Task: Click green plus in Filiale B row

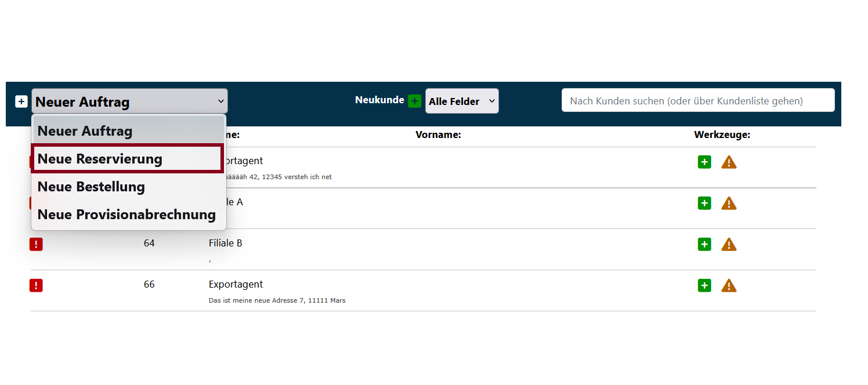Action: pyautogui.click(x=704, y=245)
